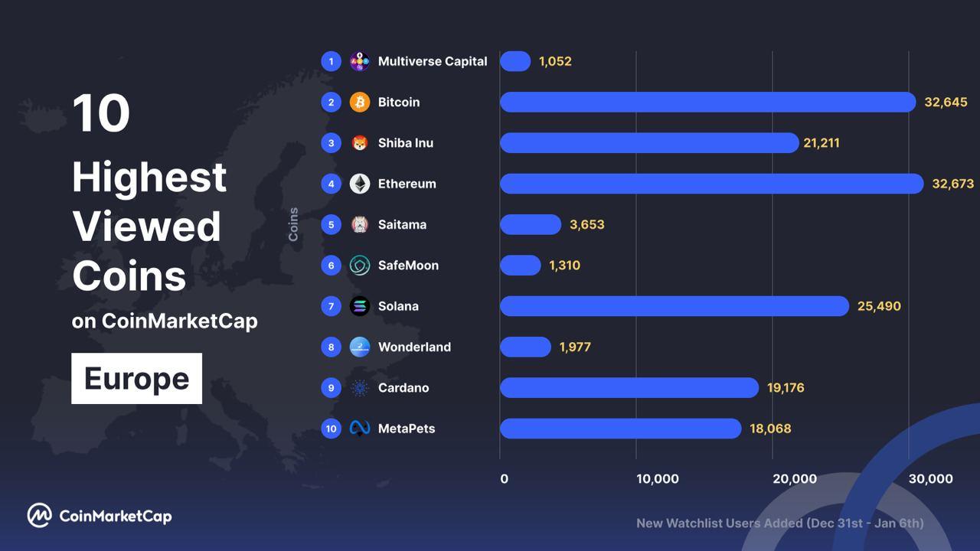The width and height of the screenshot is (980, 551).
Task: Click the Europe region label box
Action: point(137,378)
